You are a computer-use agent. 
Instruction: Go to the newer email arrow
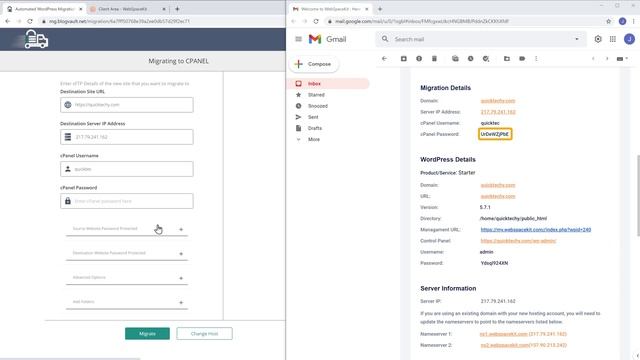pos(593,59)
